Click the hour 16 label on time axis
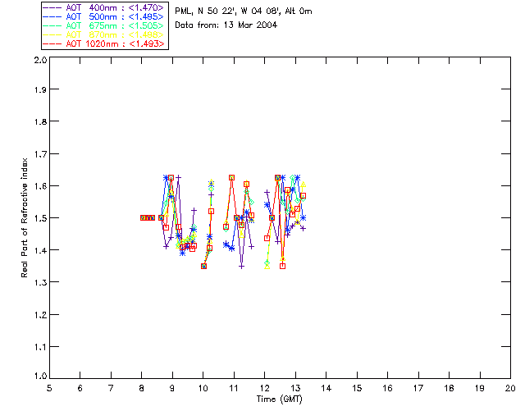The image size is (525, 420). (387, 388)
